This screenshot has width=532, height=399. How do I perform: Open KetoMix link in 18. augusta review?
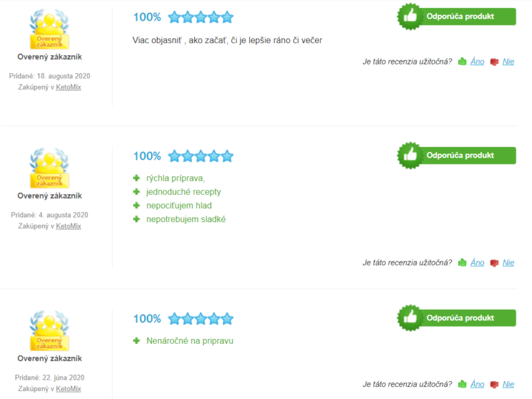tap(68, 87)
